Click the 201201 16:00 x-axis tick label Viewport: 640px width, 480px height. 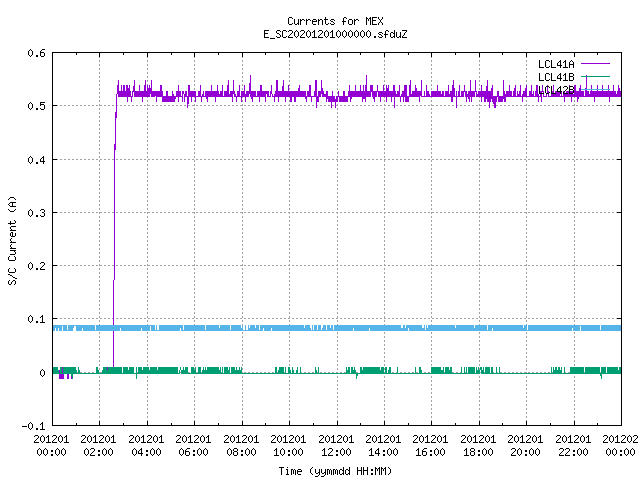[x=430, y=445]
